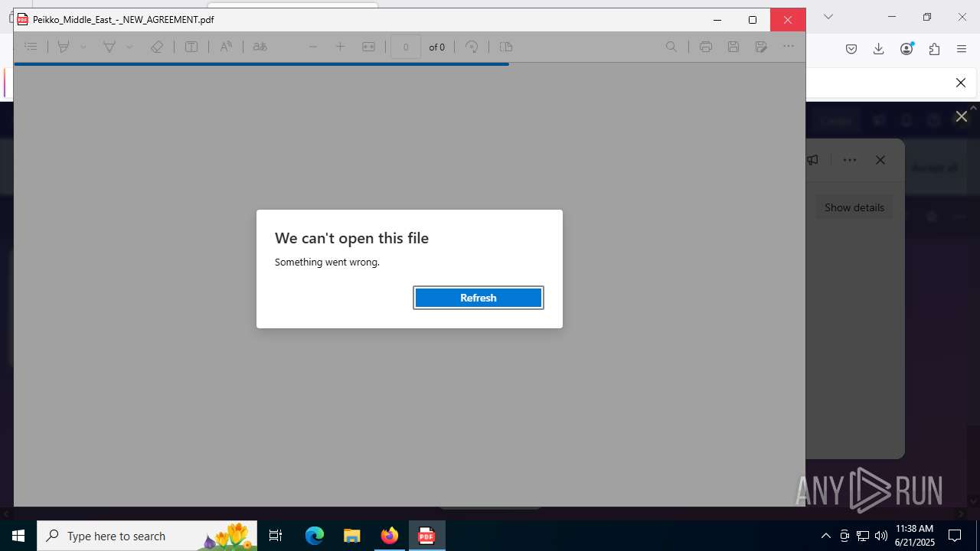Click the Translate icon
This screenshot has height=551, width=980.
260,47
